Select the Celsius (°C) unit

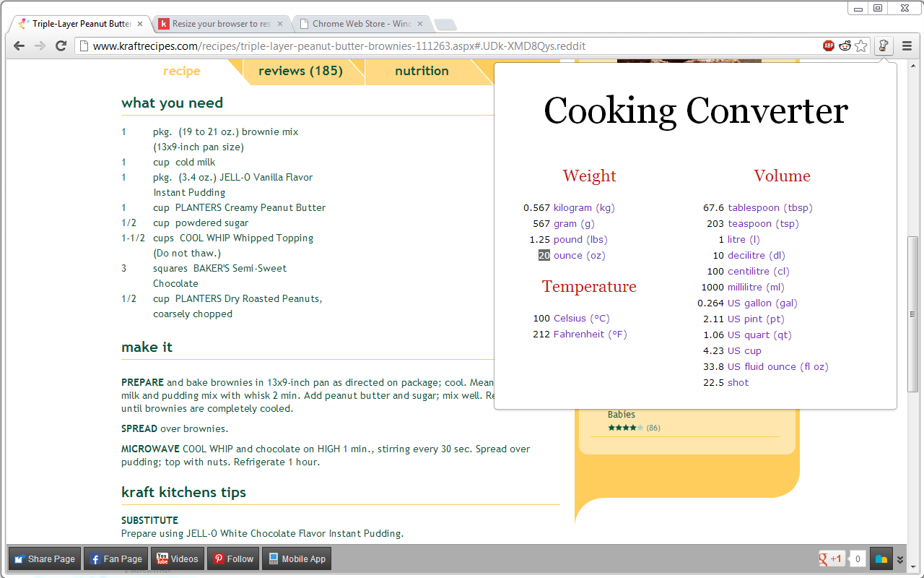(582, 318)
